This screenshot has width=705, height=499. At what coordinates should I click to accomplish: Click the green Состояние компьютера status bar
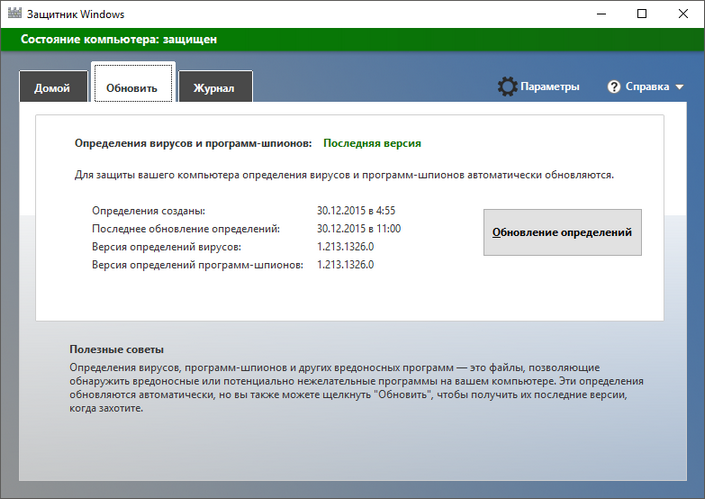352,40
